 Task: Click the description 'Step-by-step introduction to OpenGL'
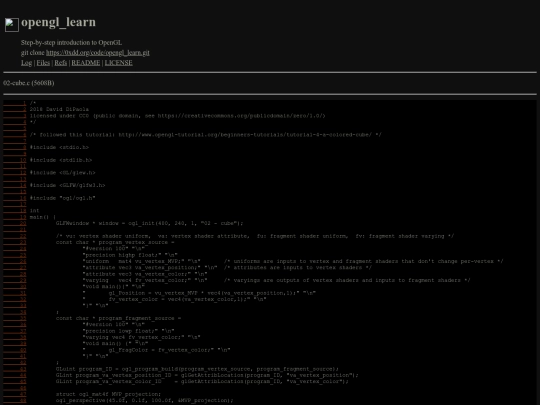(x=71, y=43)
